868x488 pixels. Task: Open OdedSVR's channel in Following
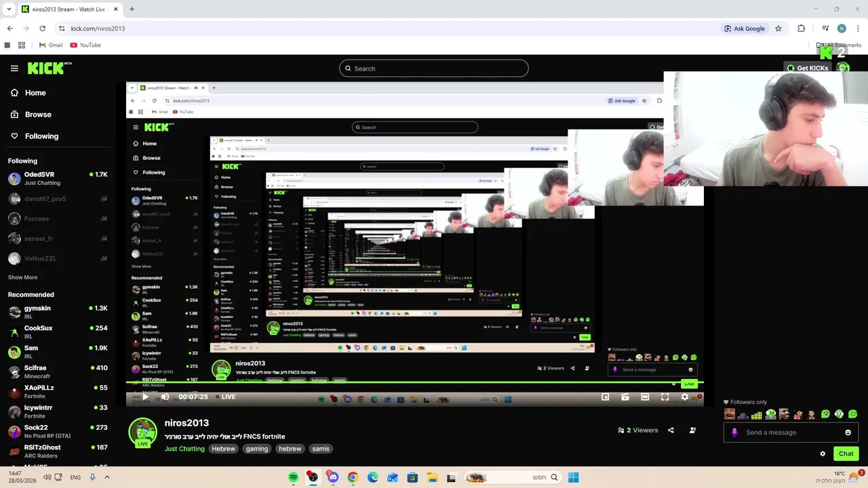pos(58,179)
